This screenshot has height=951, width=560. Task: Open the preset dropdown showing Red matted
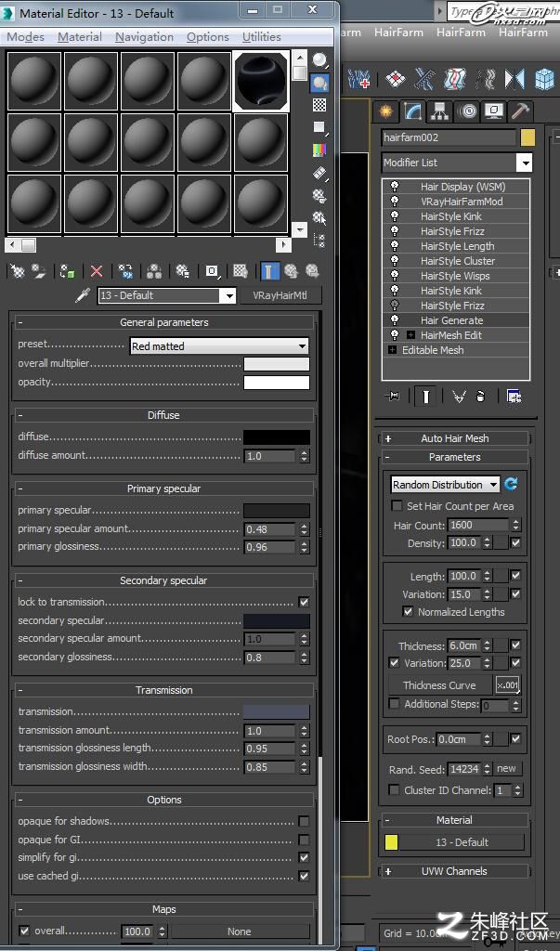click(219, 345)
